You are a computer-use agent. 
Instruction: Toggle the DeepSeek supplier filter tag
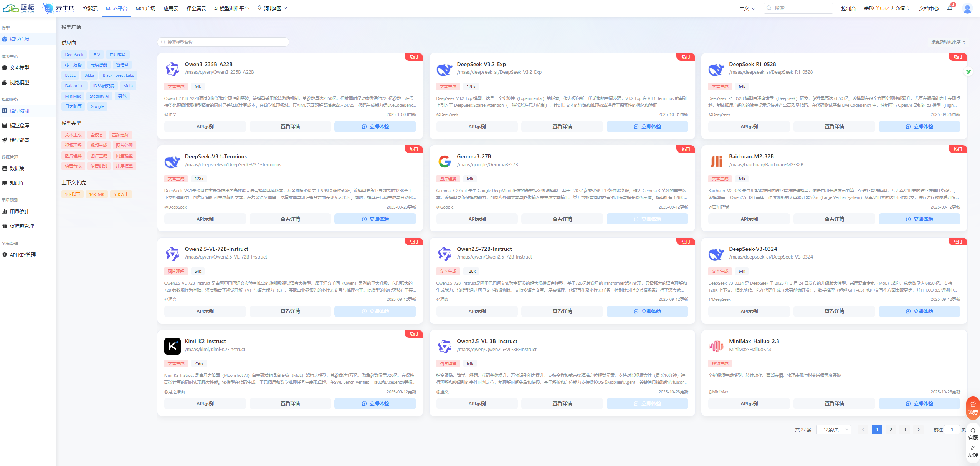[74, 55]
